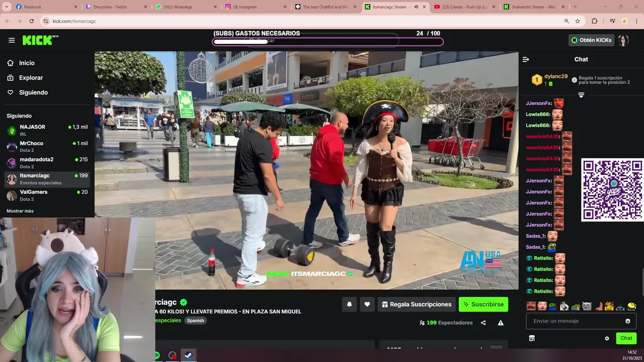Click Regala Suscripciones button
644x362 pixels.
coord(417,304)
